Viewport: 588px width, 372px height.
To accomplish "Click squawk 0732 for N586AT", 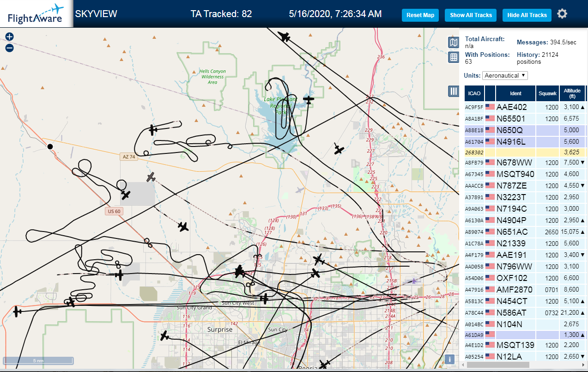I will coord(552,313).
